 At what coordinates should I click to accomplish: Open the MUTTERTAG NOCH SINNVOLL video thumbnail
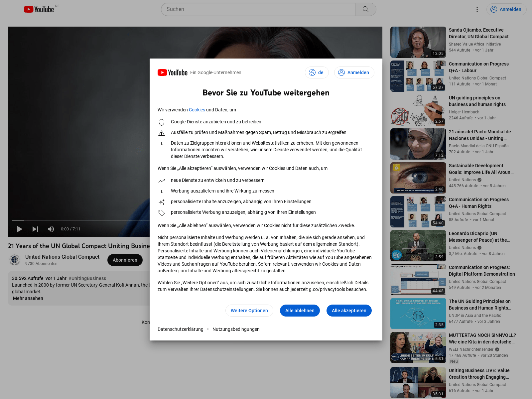coord(418,347)
